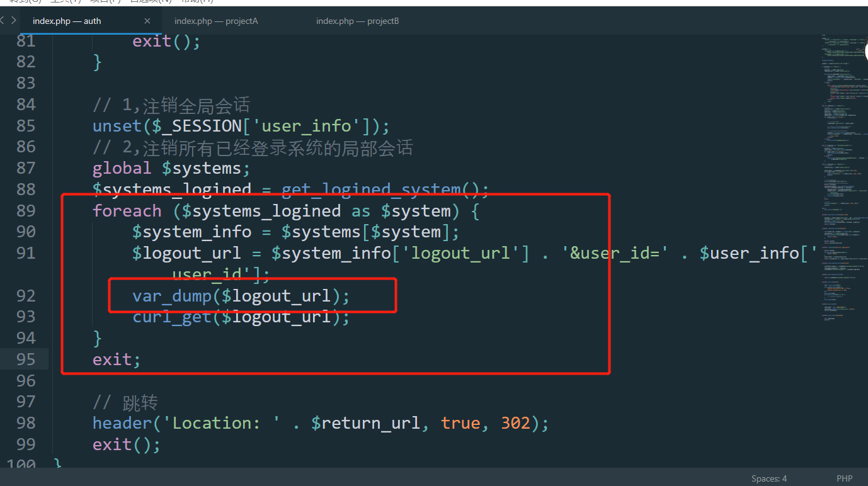Screen dimensions: 868x486
Task: Click '$system_info = $systems[$system];' line
Action: pyautogui.click(x=295, y=232)
